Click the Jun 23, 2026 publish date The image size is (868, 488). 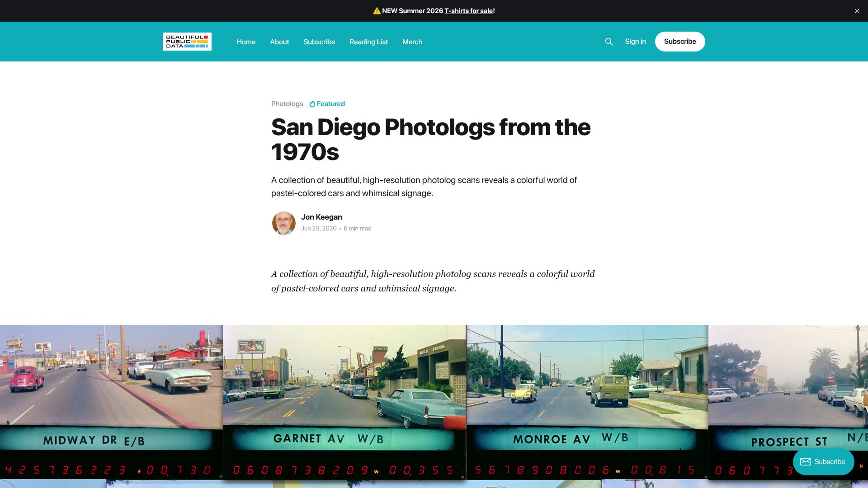319,229
